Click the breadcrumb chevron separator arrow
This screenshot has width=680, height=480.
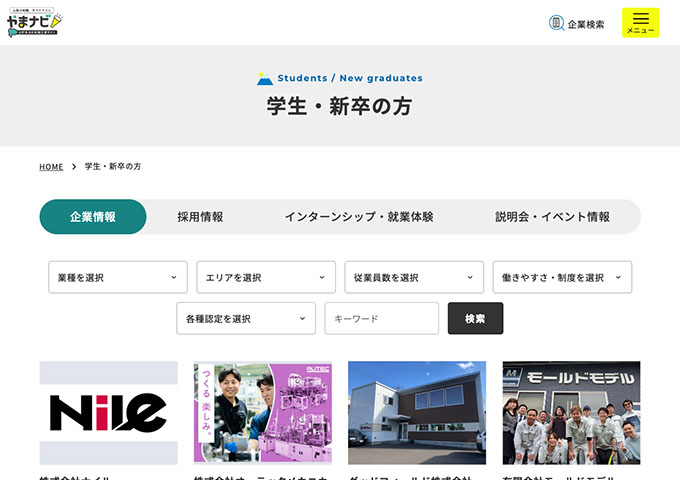point(74,167)
